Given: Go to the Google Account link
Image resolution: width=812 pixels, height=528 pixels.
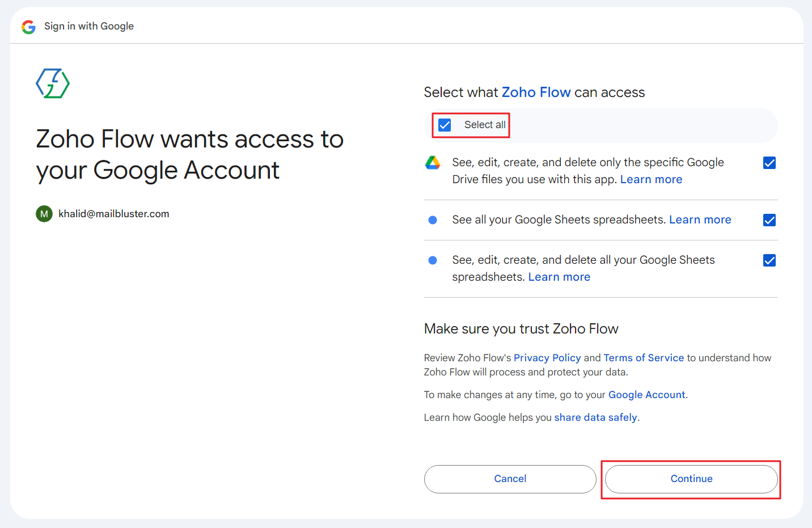Looking at the screenshot, I should pos(646,395).
